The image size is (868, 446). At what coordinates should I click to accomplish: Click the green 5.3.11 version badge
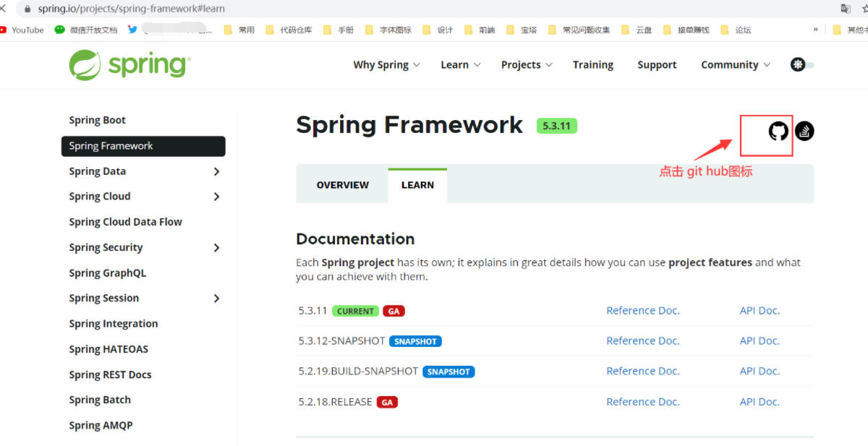pos(556,125)
